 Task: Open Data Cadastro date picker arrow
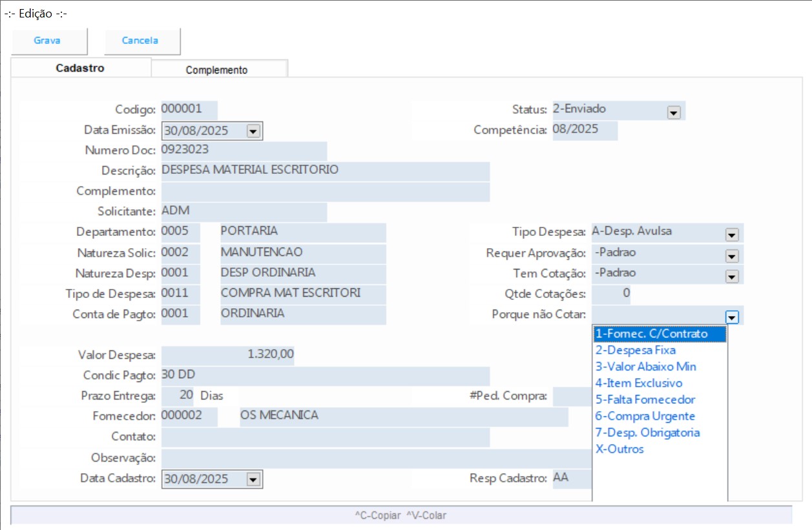(253, 480)
